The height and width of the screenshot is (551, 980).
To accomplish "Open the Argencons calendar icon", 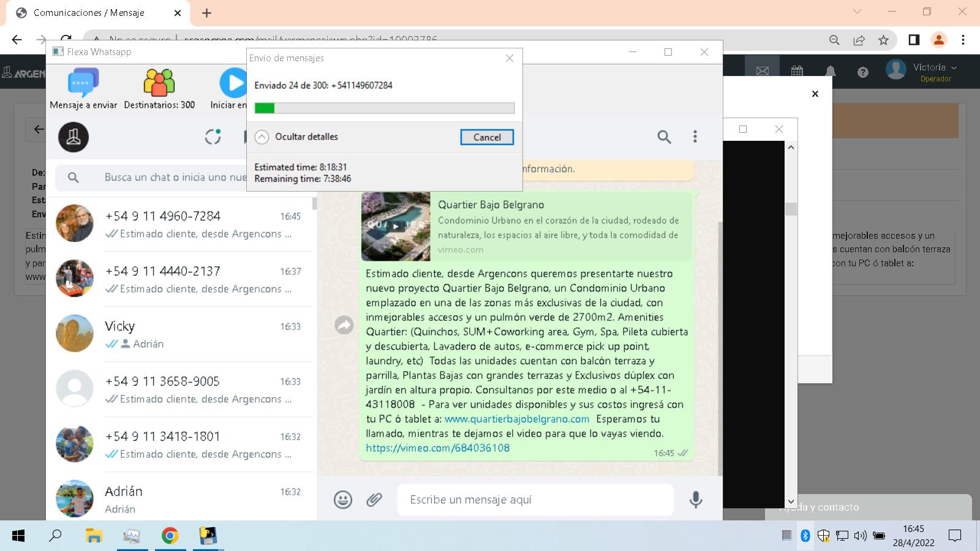I will coord(797,72).
